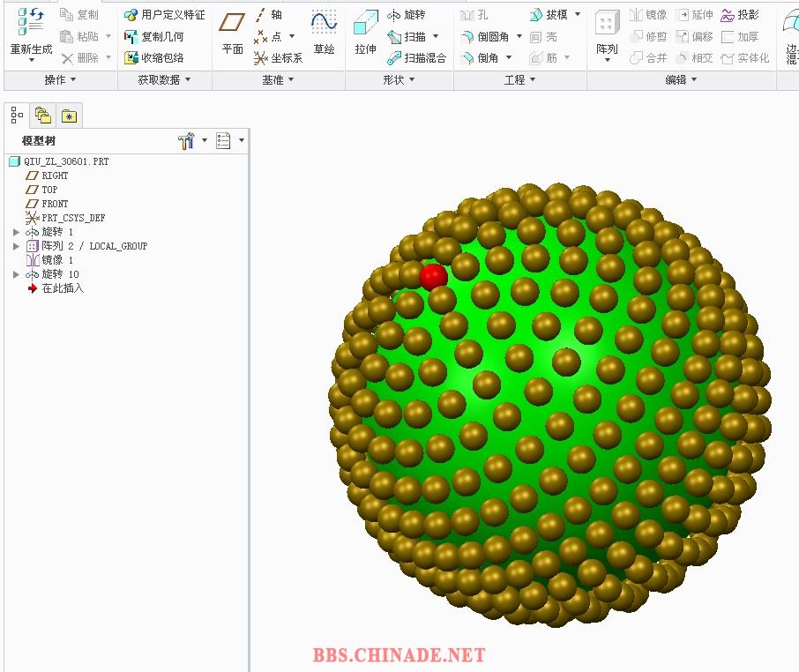Switch to the Favorites tab

click(69, 116)
